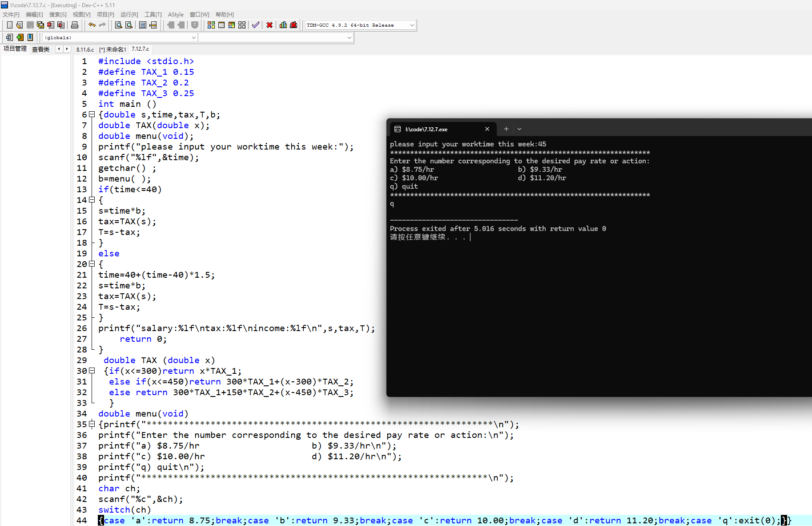
Task: Select the 7.12.7.c editor tab
Action: click(141, 49)
